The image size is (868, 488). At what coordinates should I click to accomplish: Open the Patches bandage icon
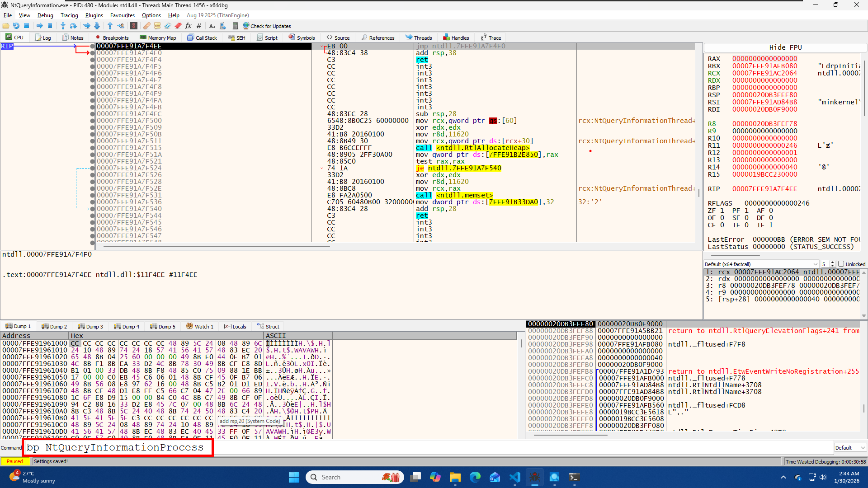[147, 26]
